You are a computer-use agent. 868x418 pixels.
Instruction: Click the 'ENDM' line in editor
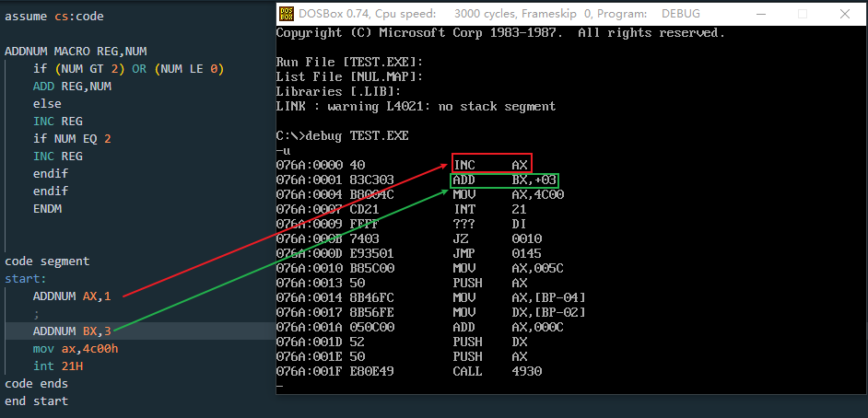pos(47,208)
